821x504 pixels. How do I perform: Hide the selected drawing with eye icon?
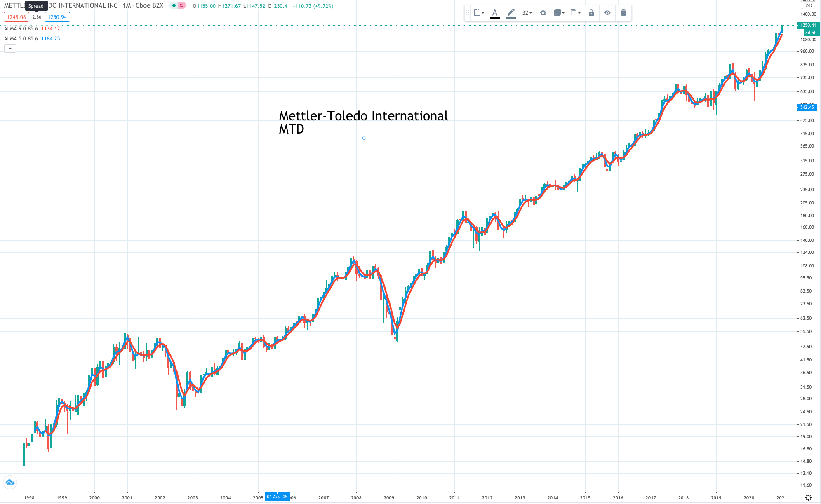point(607,13)
